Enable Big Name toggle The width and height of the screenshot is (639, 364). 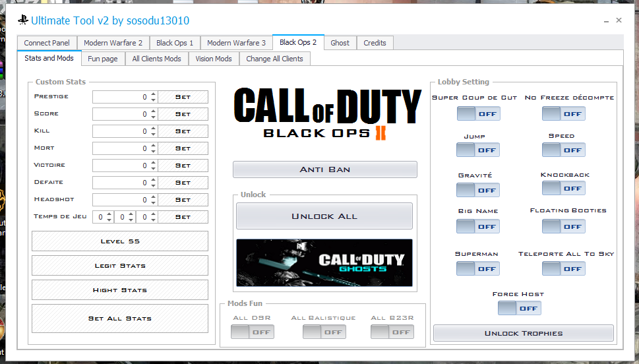[478, 226]
